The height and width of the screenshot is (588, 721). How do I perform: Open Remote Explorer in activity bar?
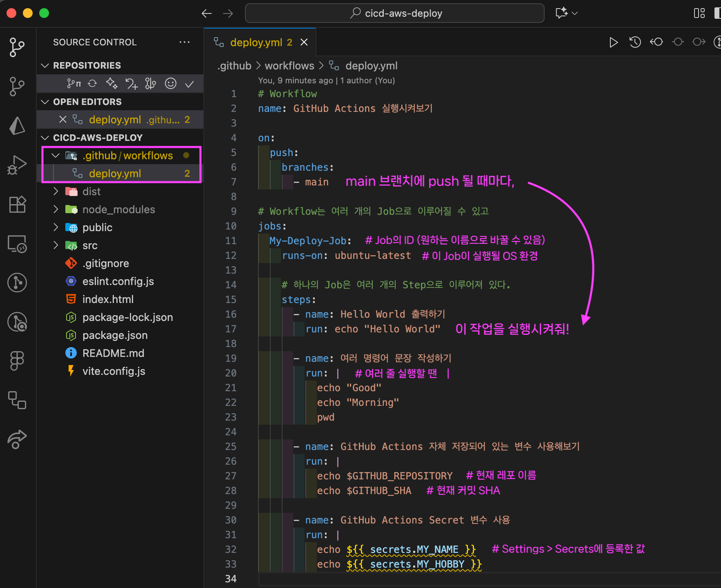click(x=17, y=244)
